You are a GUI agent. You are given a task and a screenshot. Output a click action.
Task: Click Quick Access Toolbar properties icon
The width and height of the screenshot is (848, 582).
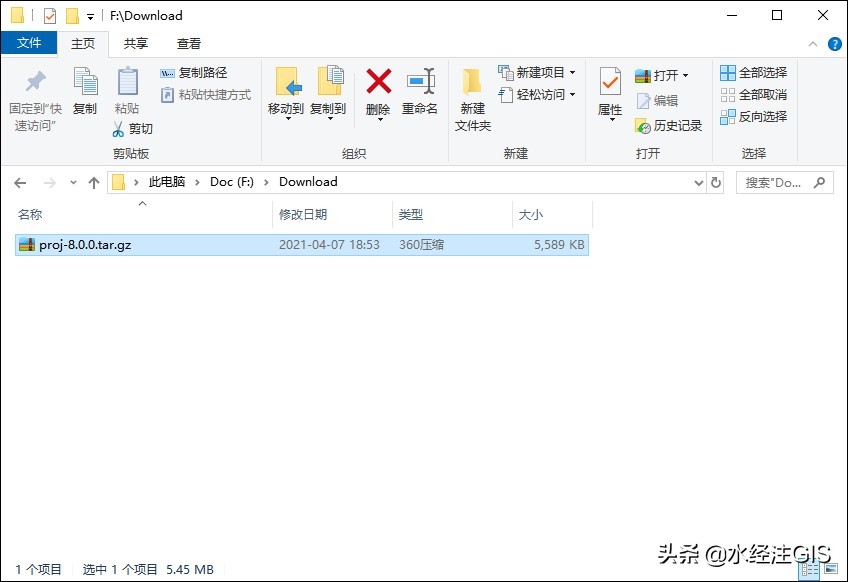[50, 16]
